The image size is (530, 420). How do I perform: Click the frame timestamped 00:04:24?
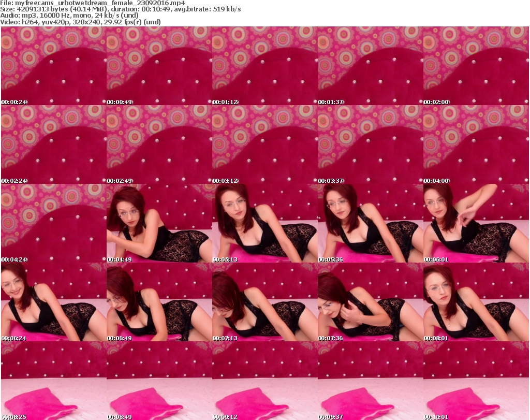(53, 223)
